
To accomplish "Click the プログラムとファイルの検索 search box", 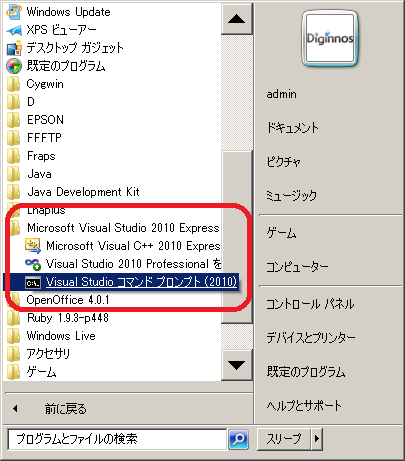I will (117, 439).
